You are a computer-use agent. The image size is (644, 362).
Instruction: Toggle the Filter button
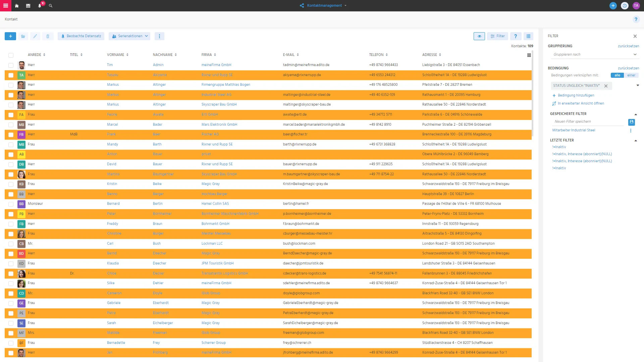point(497,36)
